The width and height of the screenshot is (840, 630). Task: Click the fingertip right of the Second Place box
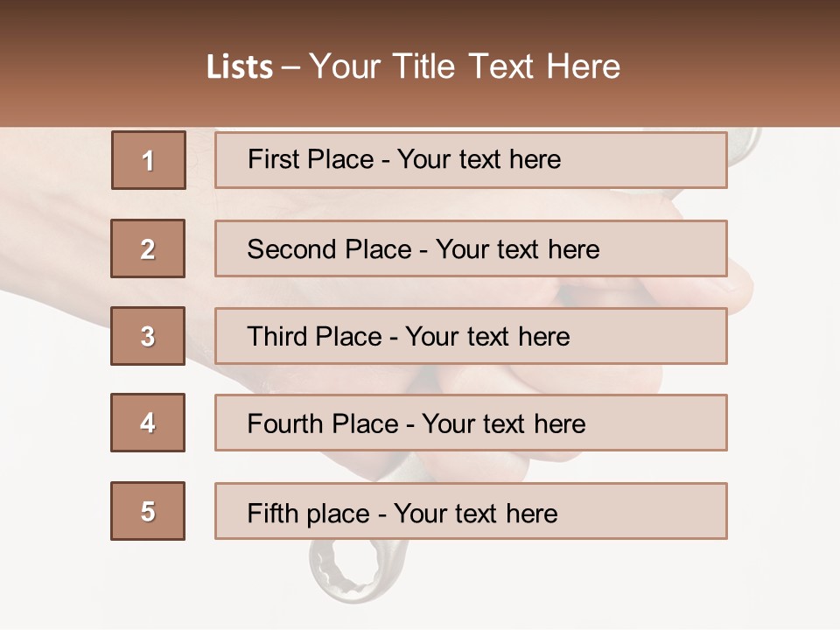pos(740,278)
